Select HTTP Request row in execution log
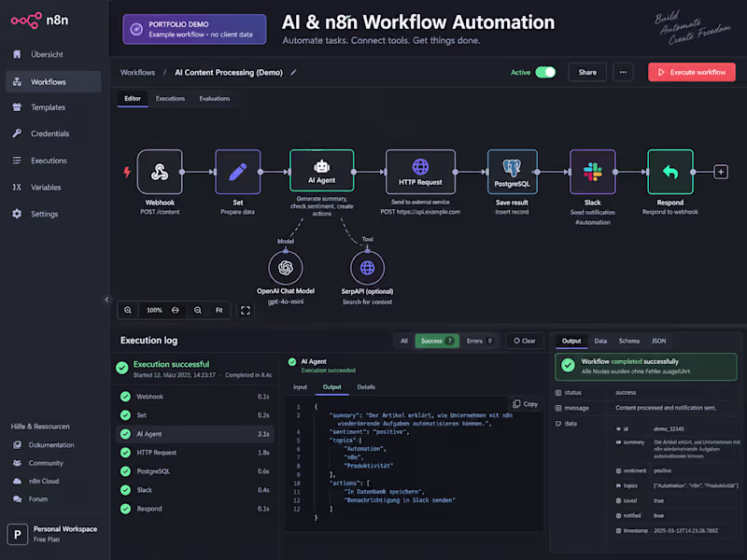The image size is (747, 560). pyautogui.click(x=195, y=453)
